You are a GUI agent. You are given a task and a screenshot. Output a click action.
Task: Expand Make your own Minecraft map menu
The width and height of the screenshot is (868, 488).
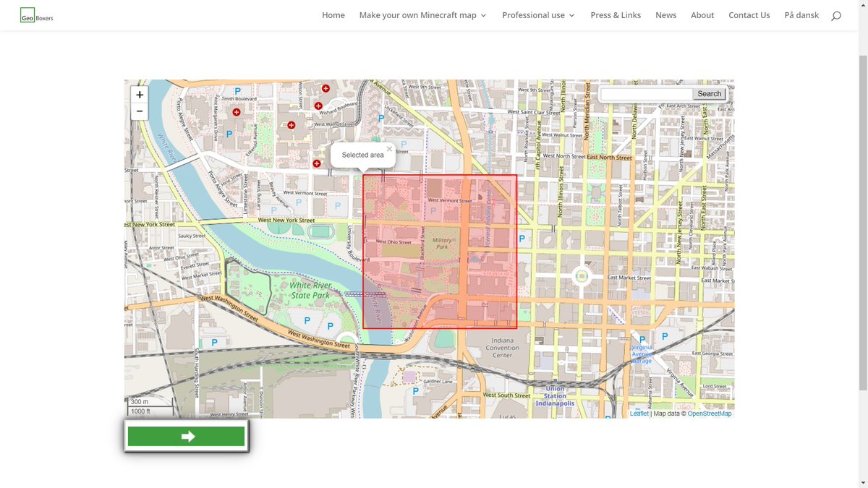[422, 15]
